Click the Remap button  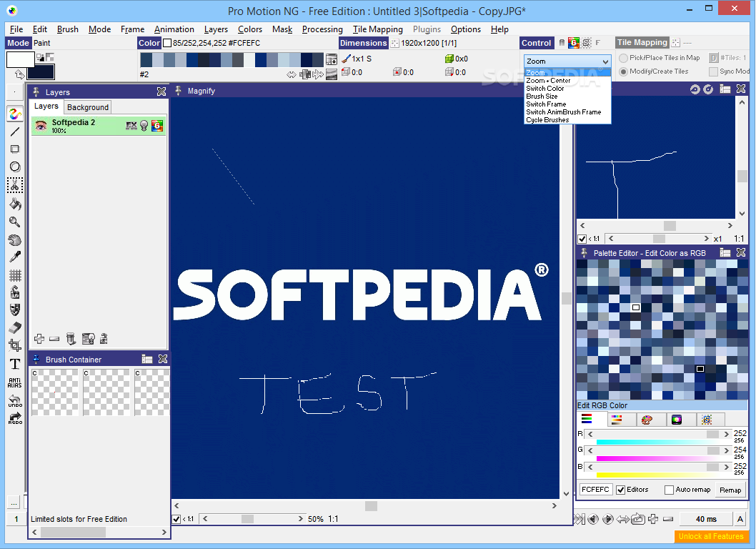click(730, 490)
